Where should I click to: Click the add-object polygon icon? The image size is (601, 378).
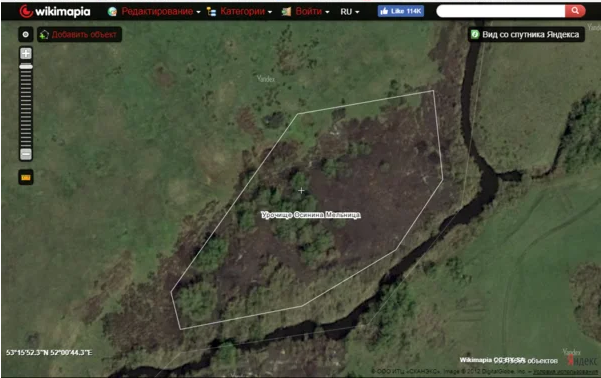[x=44, y=35]
